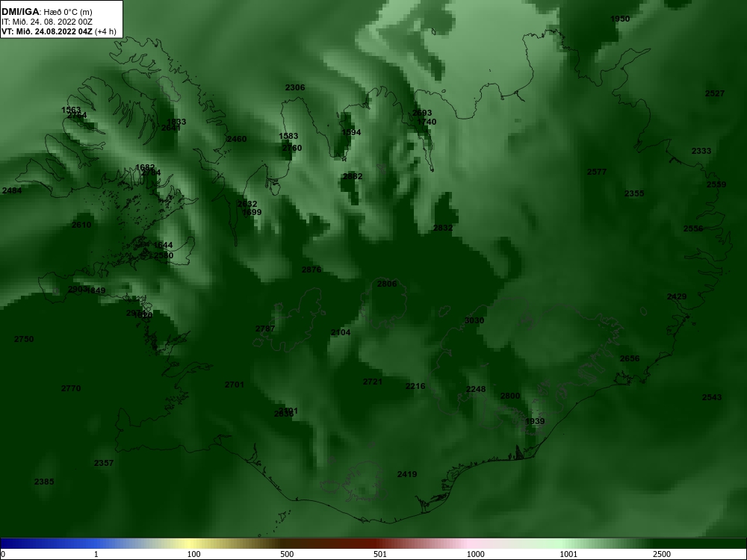Click the height value 2355
This screenshot has width=747, height=560.
(x=634, y=193)
